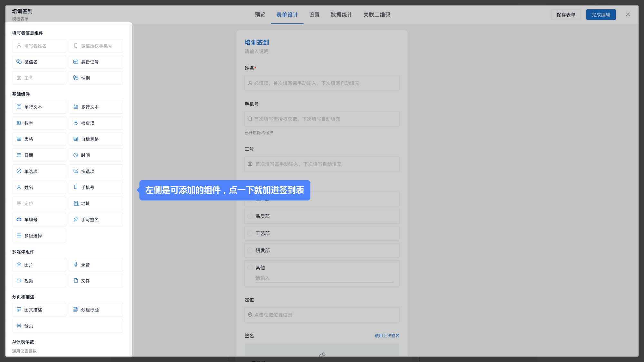The height and width of the screenshot is (362, 644).
Task: Add a 表格 component
Action: click(x=39, y=139)
